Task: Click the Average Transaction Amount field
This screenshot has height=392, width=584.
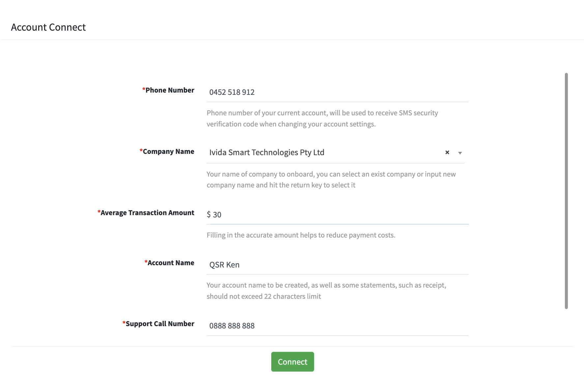Action: click(339, 215)
